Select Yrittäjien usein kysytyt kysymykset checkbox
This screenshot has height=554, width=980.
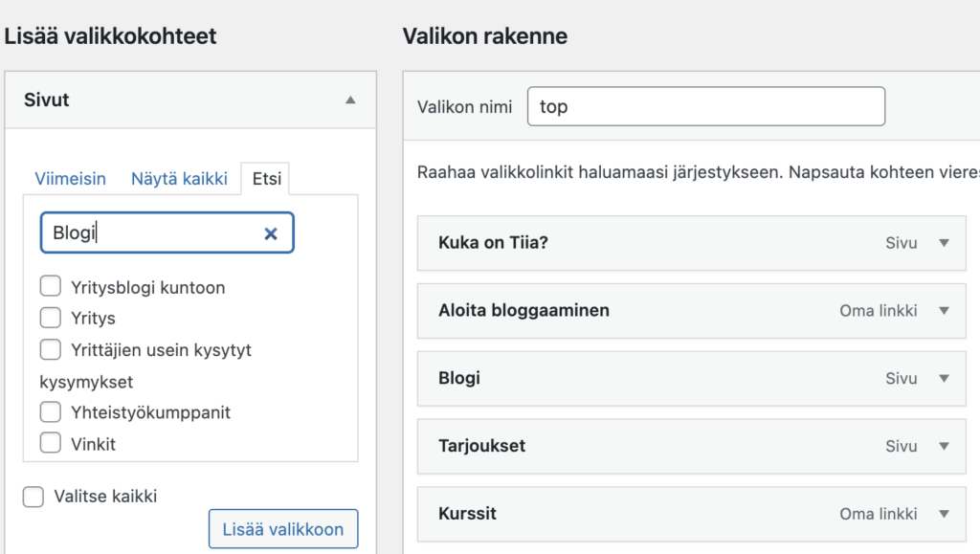point(51,349)
